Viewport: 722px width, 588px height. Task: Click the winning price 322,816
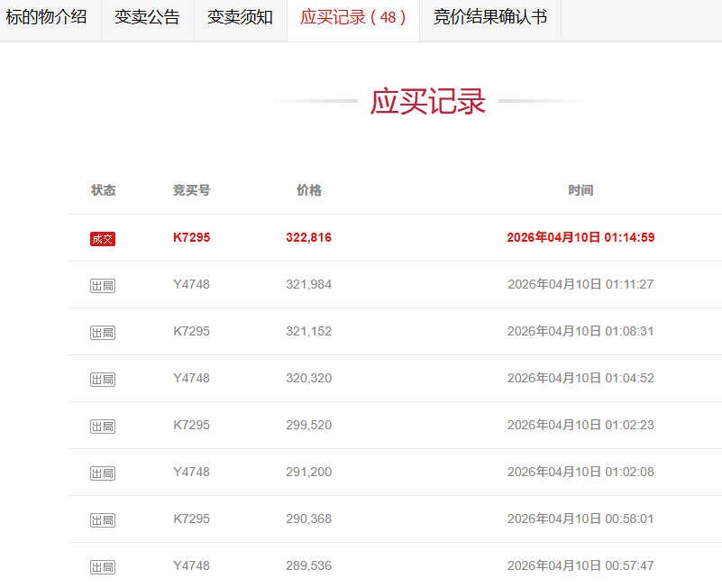pyautogui.click(x=309, y=237)
